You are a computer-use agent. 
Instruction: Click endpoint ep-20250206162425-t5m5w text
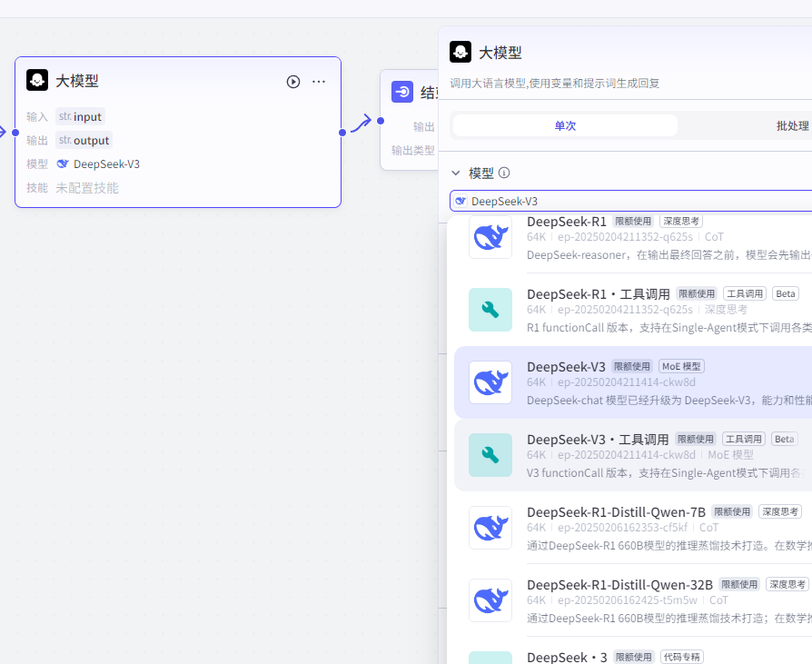pos(627,600)
